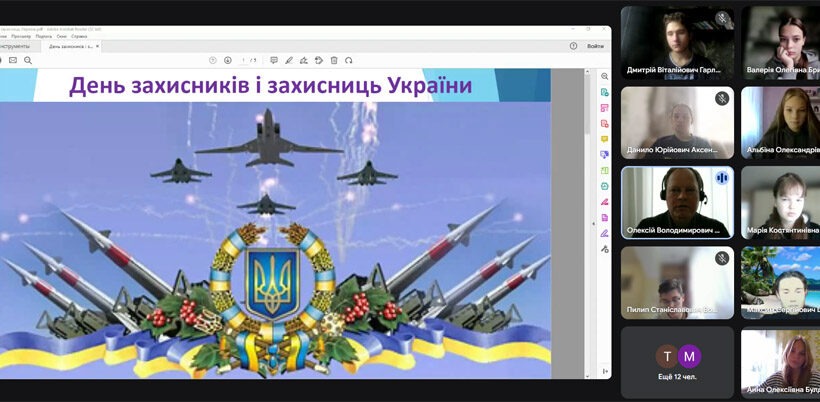This screenshot has width=820, height=402.
Task: Go to previous page with the up arrow
Action: tap(213, 60)
